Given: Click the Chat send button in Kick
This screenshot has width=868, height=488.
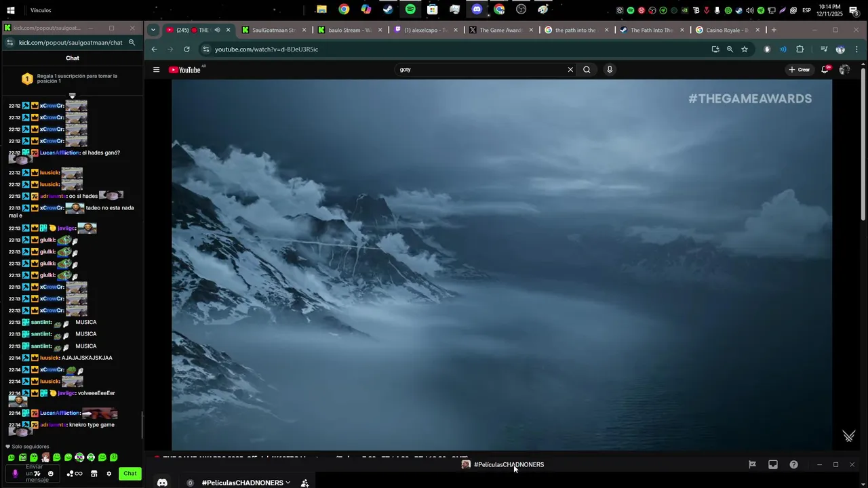Looking at the screenshot, I should (130, 474).
